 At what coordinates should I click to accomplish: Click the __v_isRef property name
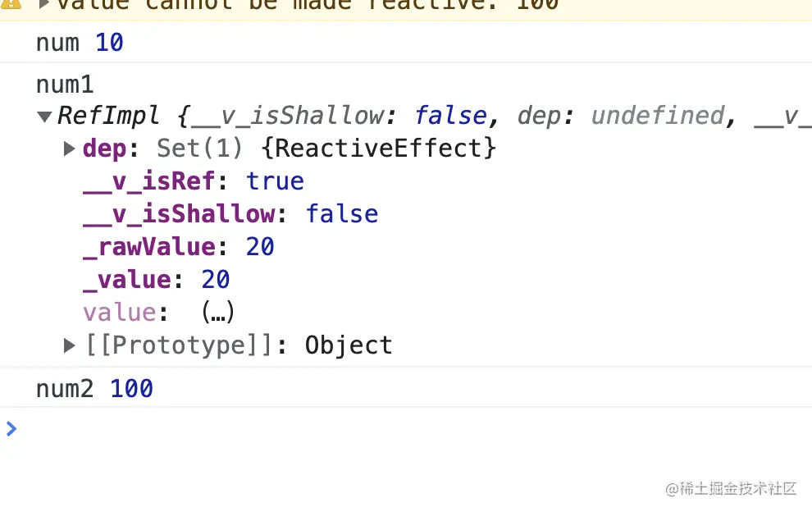point(149,181)
